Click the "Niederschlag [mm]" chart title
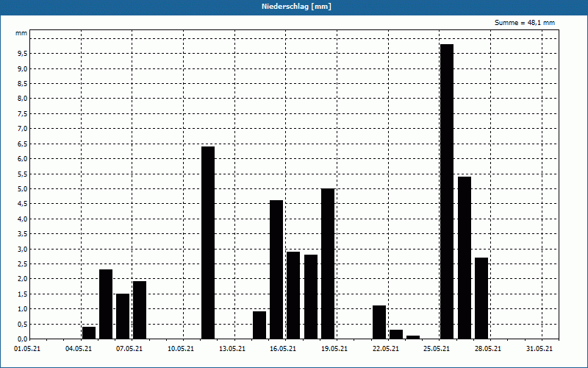 coord(296,7)
